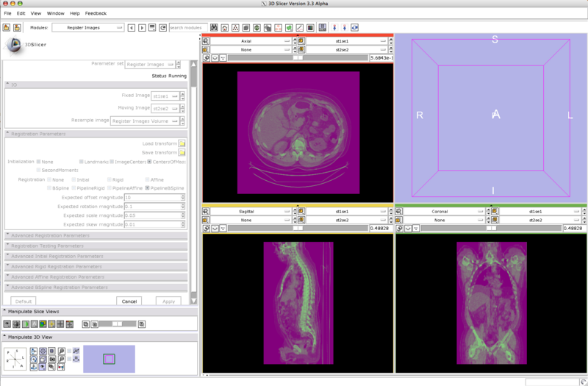Click the axis orientation widget in 3D View panel
This screenshot has width=588, height=386.
(x=15, y=358)
